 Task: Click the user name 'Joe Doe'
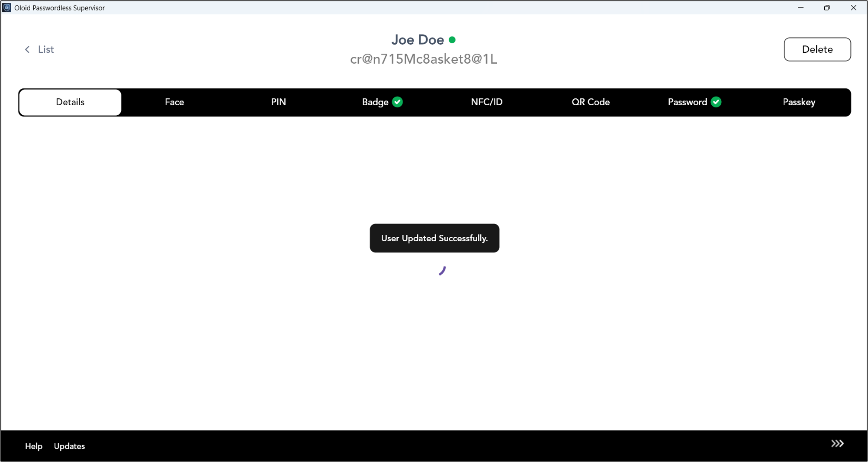click(x=418, y=40)
